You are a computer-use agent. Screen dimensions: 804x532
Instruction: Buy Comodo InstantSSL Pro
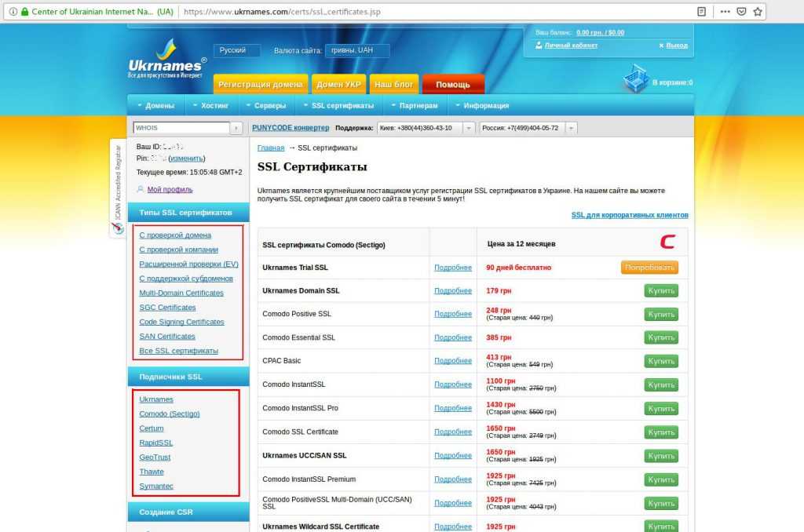661,409
